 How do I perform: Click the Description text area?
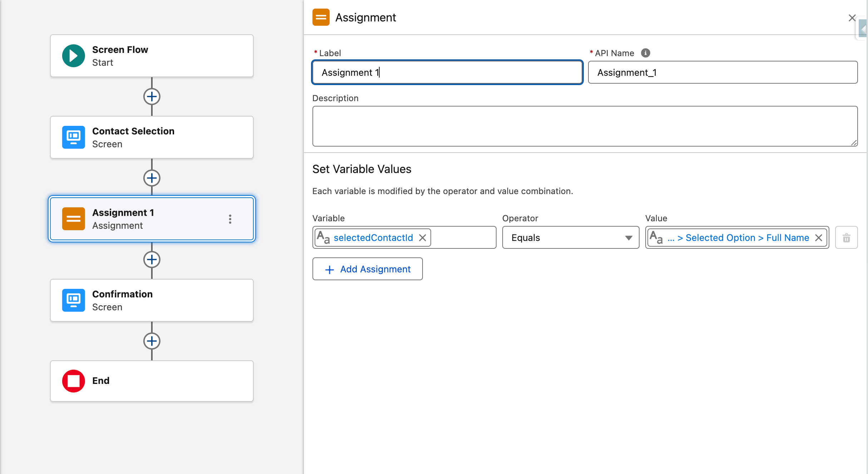tap(585, 126)
